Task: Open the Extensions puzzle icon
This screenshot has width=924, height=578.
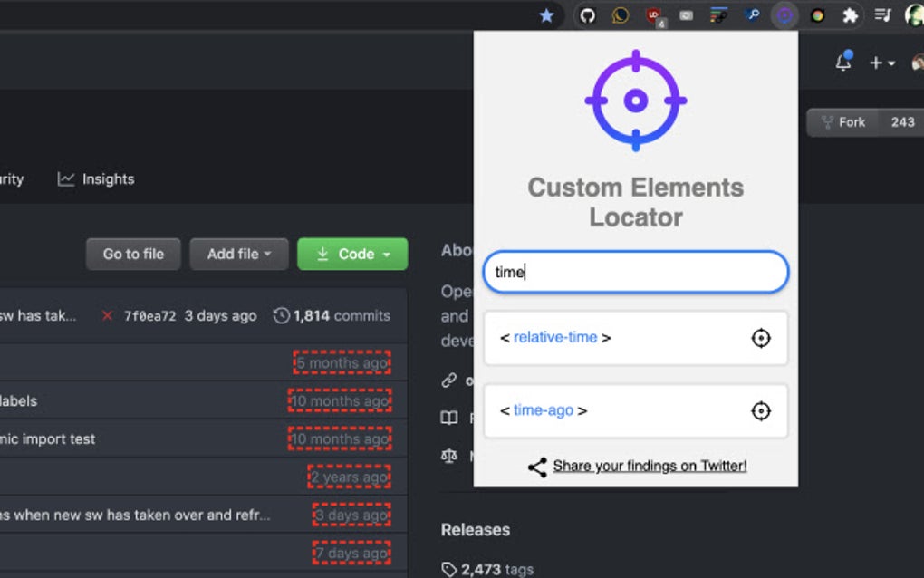Action: 850,15
